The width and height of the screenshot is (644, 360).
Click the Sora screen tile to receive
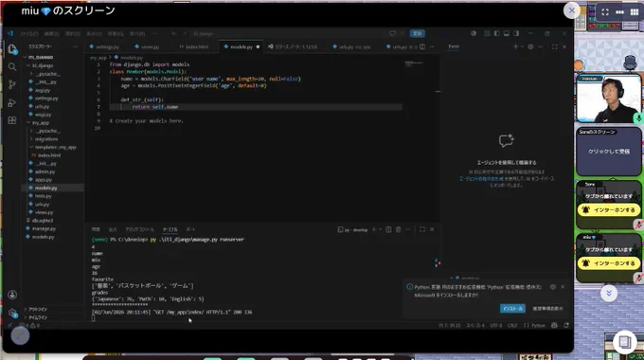[x=609, y=152]
